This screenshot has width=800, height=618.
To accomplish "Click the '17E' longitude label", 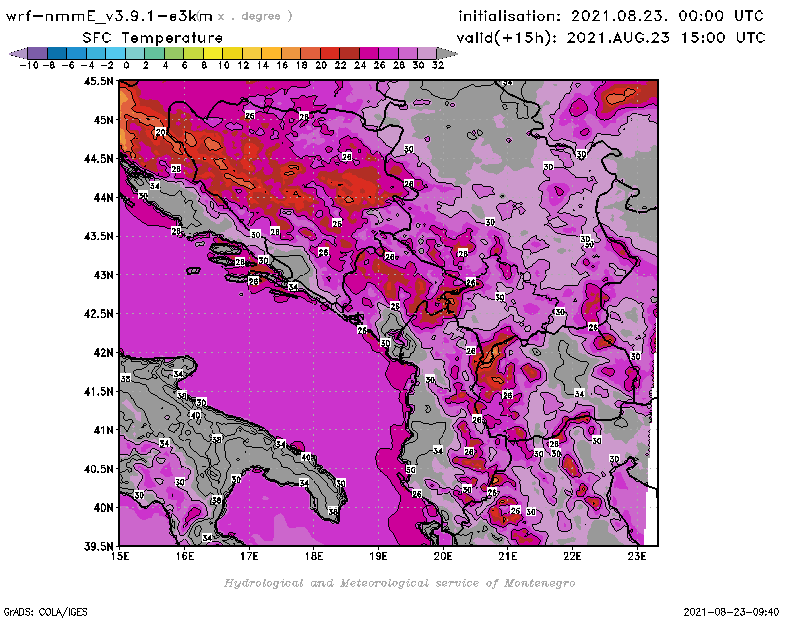I will [249, 556].
